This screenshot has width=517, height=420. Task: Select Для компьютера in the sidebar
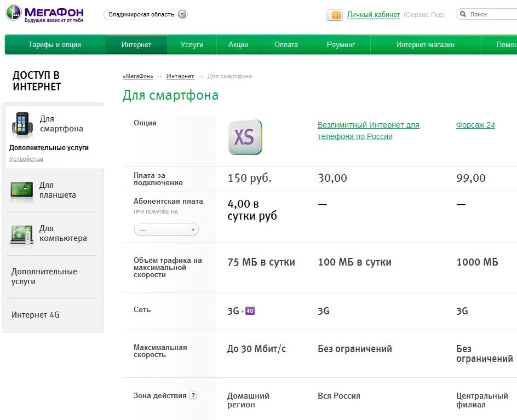tap(63, 233)
